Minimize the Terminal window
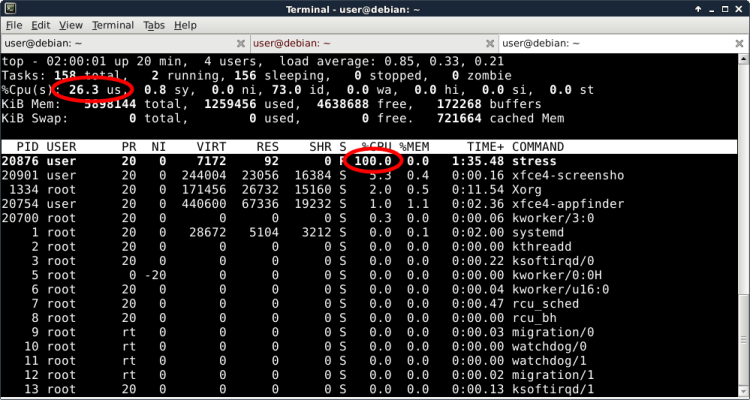The height and width of the screenshot is (400, 750). coord(712,9)
